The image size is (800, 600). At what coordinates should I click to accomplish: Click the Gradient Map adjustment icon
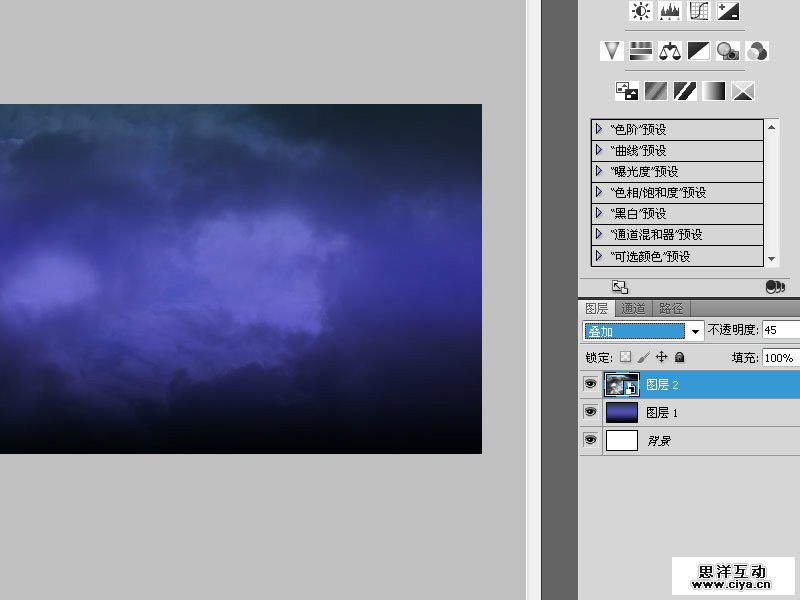pos(713,91)
